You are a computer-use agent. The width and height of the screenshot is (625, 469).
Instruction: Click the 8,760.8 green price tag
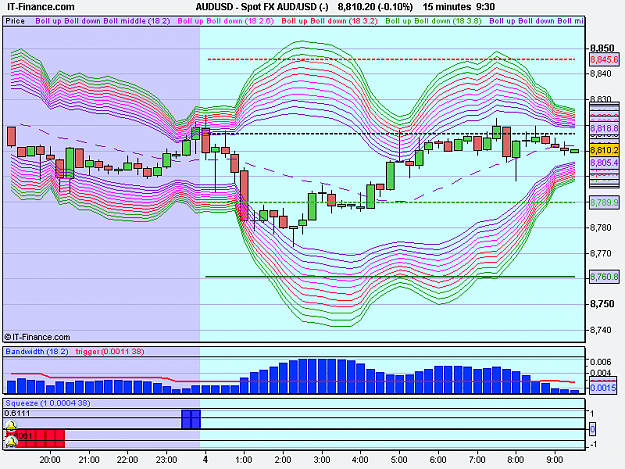click(604, 277)
